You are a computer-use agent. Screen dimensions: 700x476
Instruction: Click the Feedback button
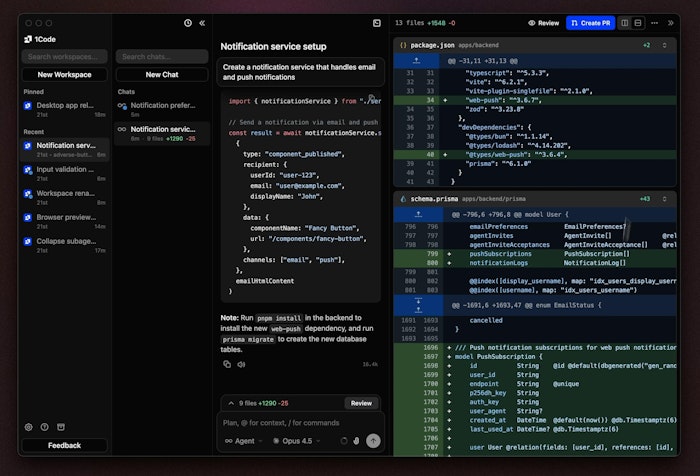click(x=64, y=445)
